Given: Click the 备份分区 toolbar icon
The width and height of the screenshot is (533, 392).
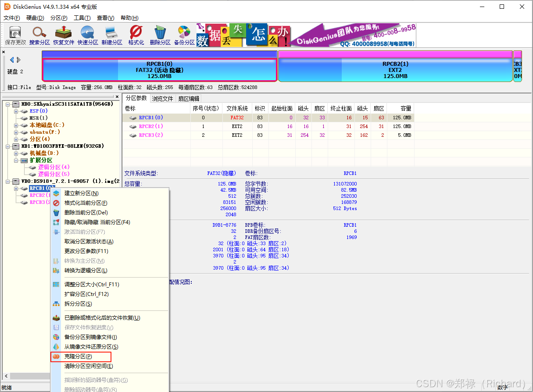Looking at the screenshot, I should point(184,35).
